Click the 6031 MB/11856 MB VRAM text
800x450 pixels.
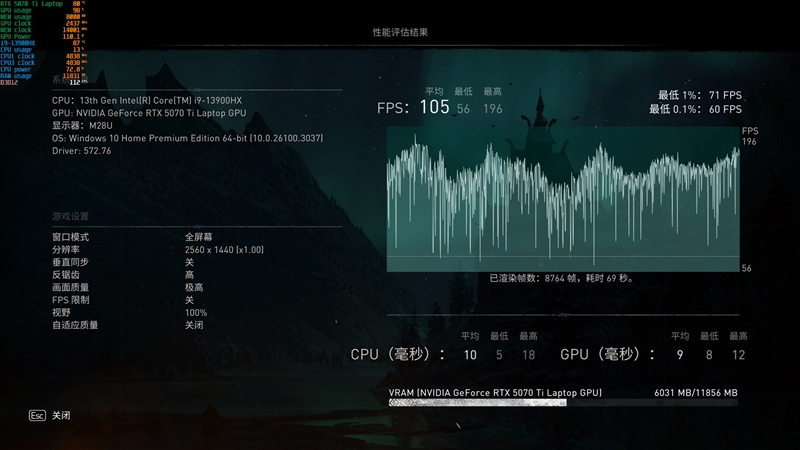click(696, 392)
